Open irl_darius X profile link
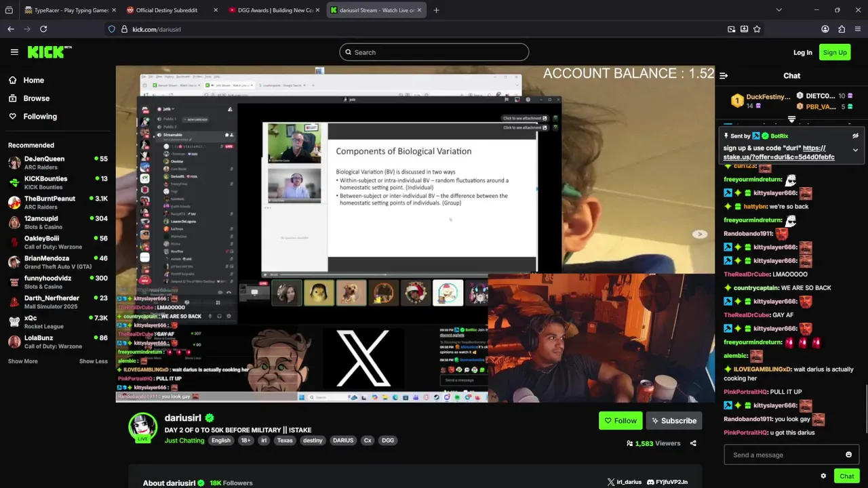868x488 pixels. click(625, 482)
